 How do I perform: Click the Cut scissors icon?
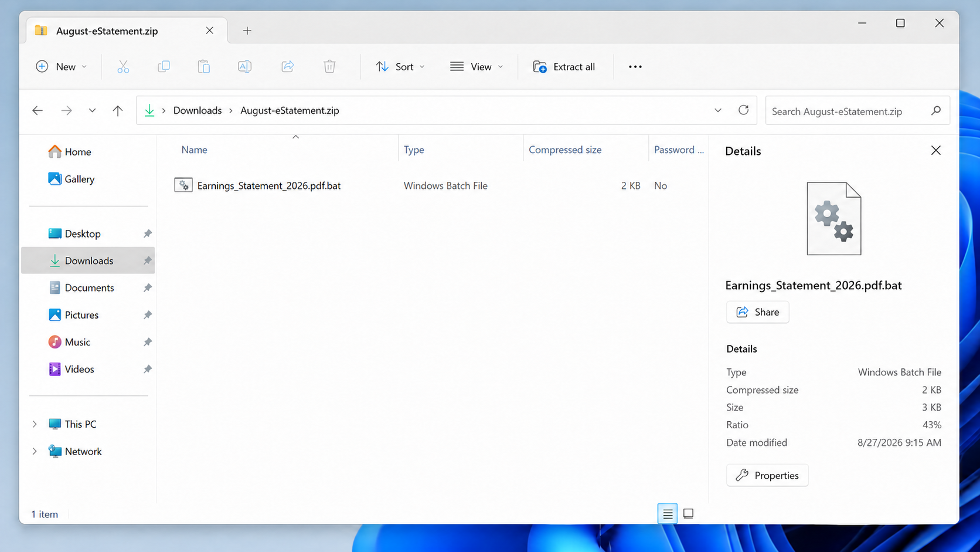123,67
